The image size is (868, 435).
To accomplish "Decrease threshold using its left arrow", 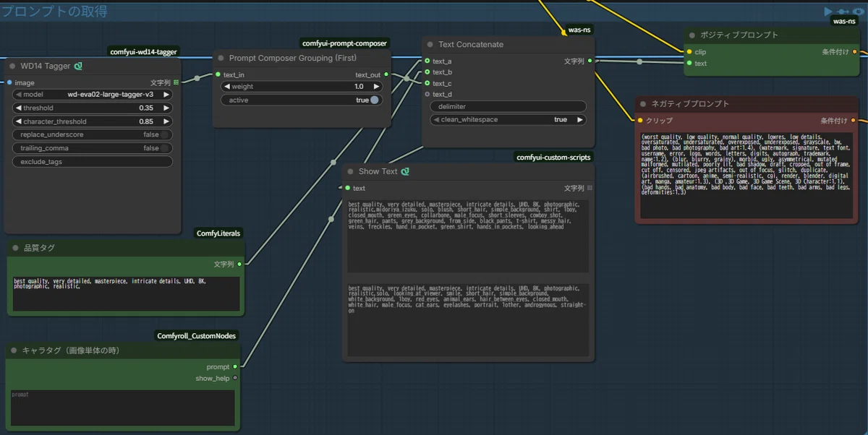I will (19, 108).
